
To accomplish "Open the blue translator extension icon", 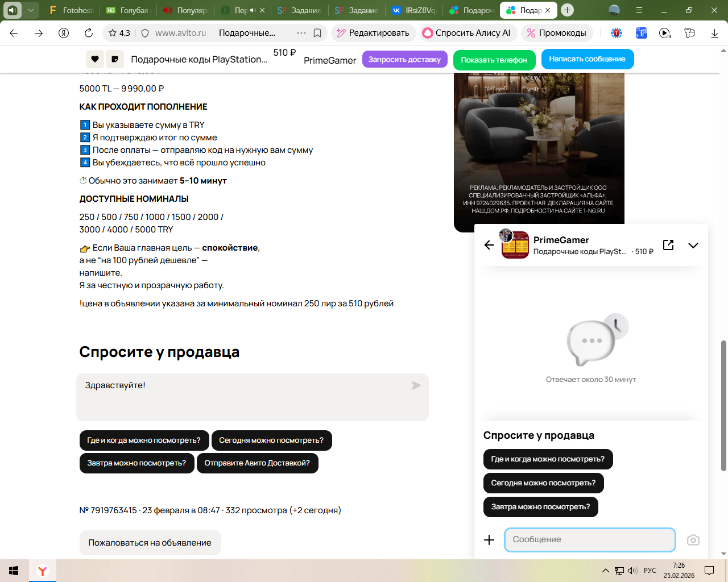I will pos(641,33).
